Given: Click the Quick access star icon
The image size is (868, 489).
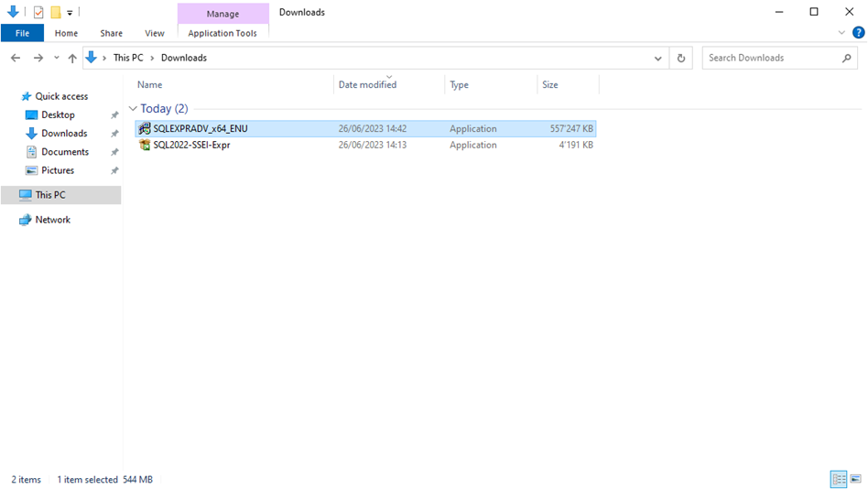Looking at the screenshot, I should pyautogui.click(x=26, y=96).
